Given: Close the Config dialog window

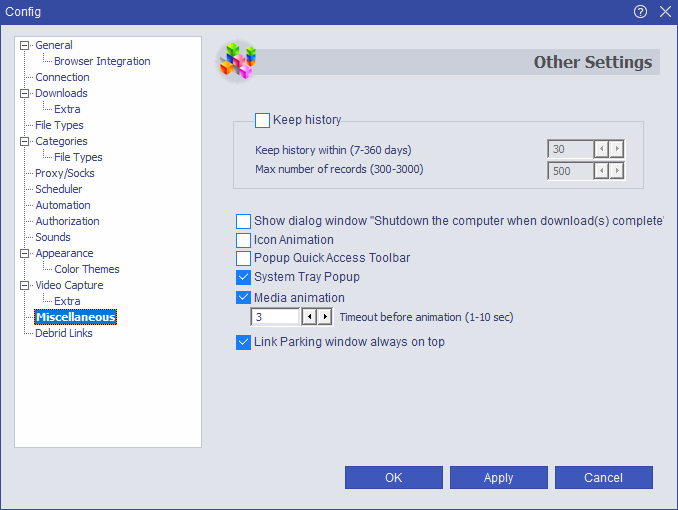Looking at the screenshot, I should pyautogui.click(x=665, y=11).
